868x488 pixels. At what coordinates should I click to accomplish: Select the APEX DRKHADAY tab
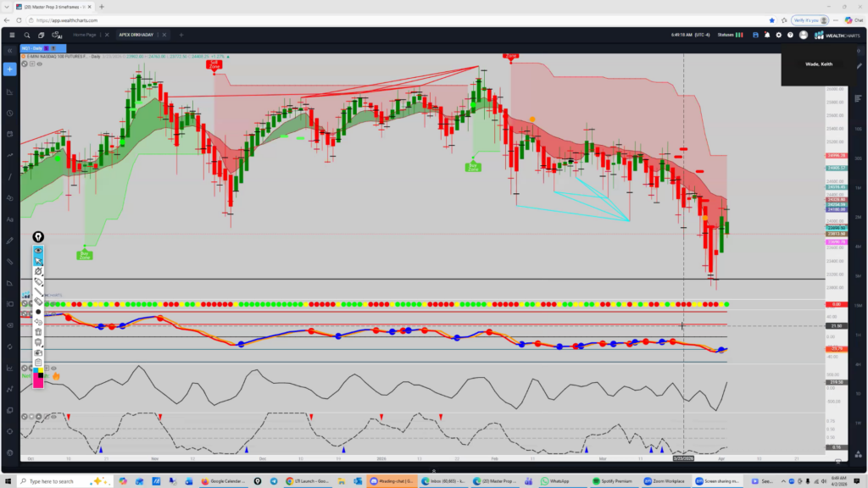click(x=137, y=35)
